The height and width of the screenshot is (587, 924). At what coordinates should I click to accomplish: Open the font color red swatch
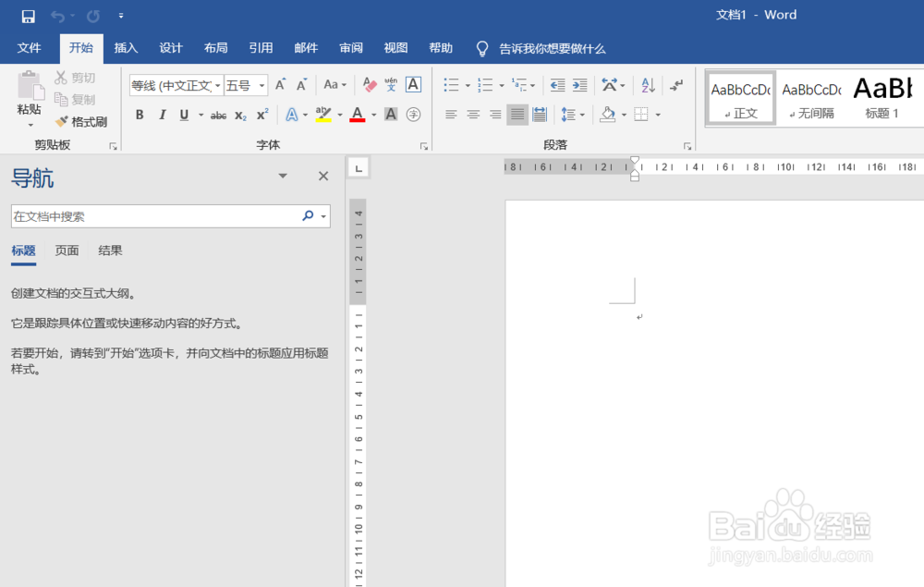click(356, 114)
